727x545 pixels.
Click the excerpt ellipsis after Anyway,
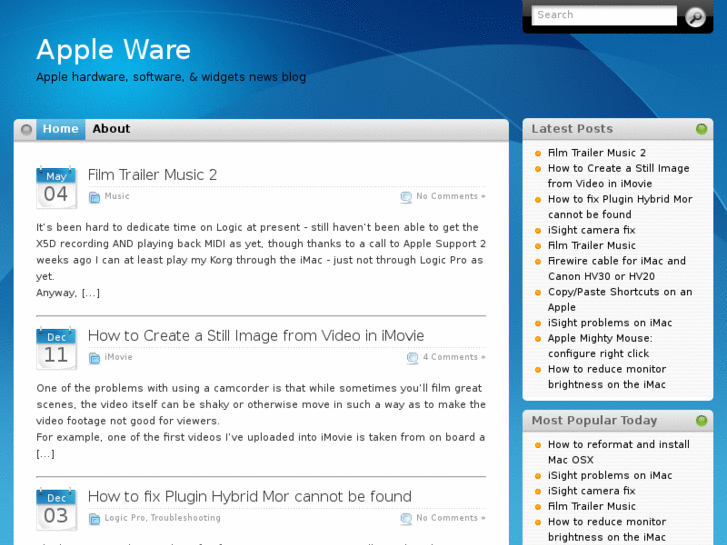[91, 293]
